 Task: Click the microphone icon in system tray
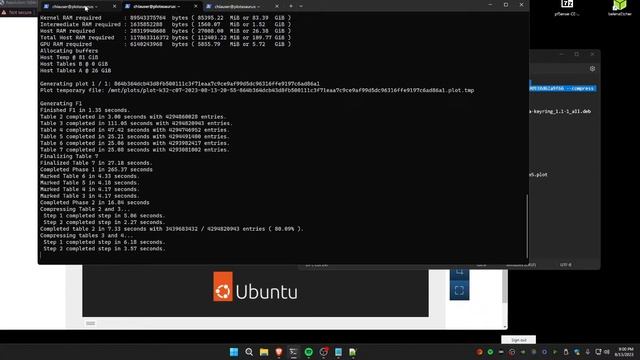pyautogui.click(x=587, y=352)
